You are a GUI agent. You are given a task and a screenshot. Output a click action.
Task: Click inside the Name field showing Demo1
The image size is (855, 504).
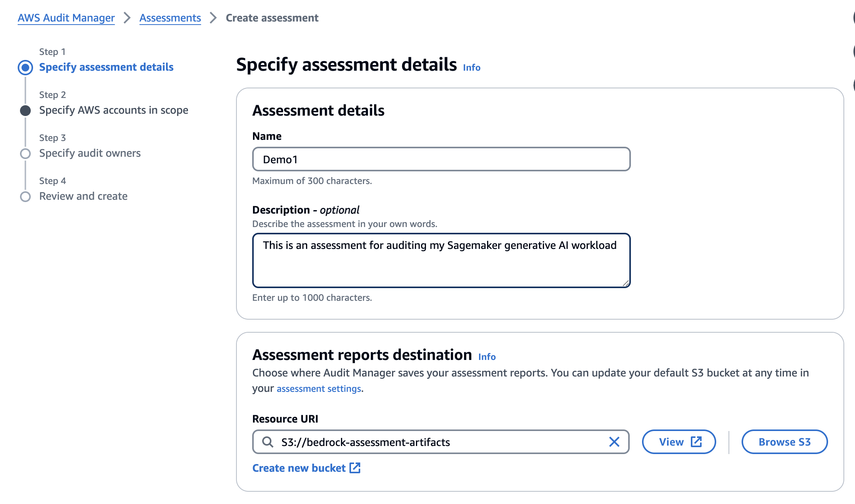[x=440, y=159]
